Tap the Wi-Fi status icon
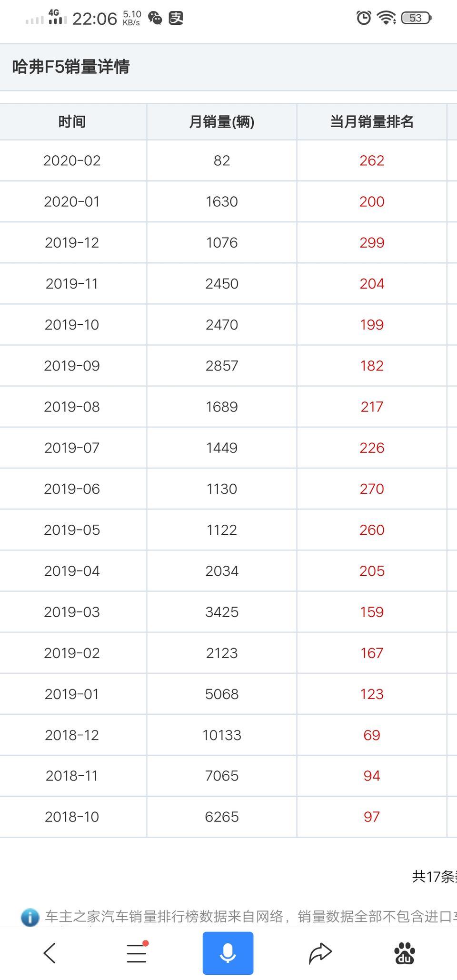 click(x=386, y=18)
